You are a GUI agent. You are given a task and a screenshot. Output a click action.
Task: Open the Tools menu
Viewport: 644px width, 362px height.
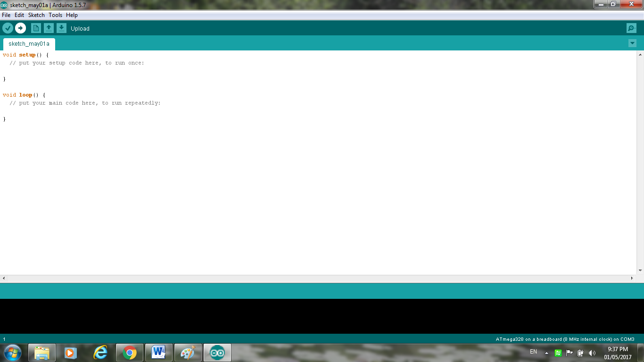[55, 15]
